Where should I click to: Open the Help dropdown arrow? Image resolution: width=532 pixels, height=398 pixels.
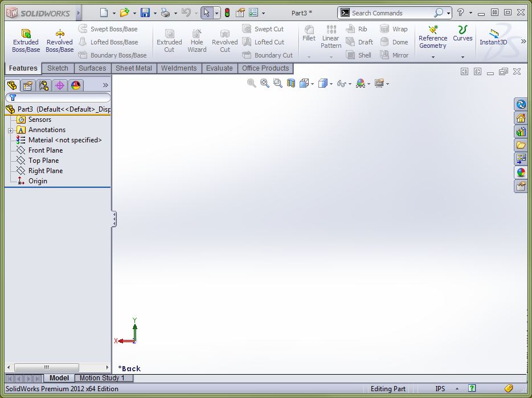[470, 13]
